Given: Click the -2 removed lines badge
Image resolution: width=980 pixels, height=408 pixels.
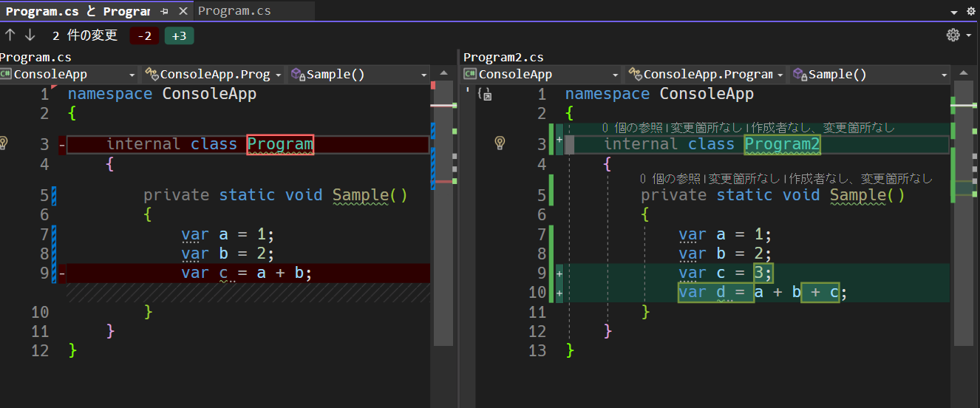Looking at the screenshot, I should 144,35.
